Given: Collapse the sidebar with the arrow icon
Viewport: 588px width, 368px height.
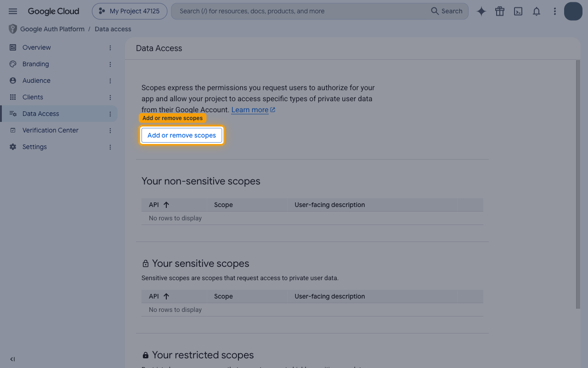Looking at the screenshot, I should pos(12,359).
